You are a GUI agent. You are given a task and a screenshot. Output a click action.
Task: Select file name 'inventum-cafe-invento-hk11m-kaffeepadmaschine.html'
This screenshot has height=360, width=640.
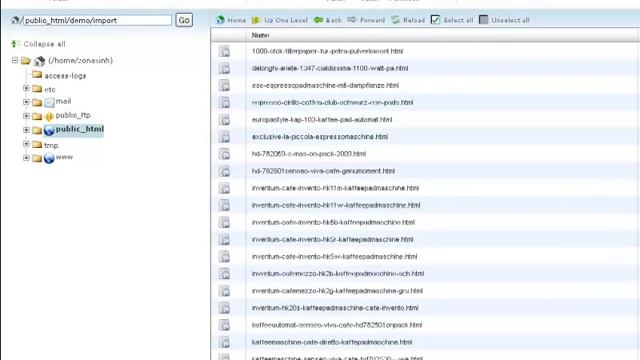(x=335, y=188)
